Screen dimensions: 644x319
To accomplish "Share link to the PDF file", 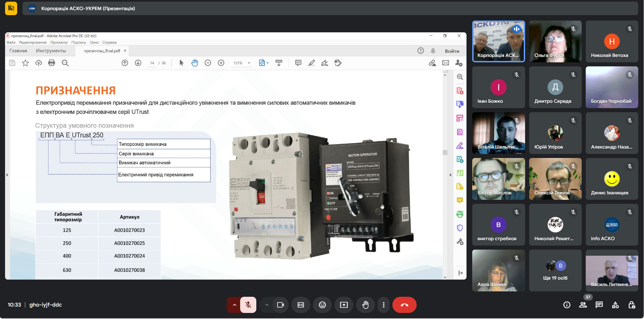I will click(432, 63).
